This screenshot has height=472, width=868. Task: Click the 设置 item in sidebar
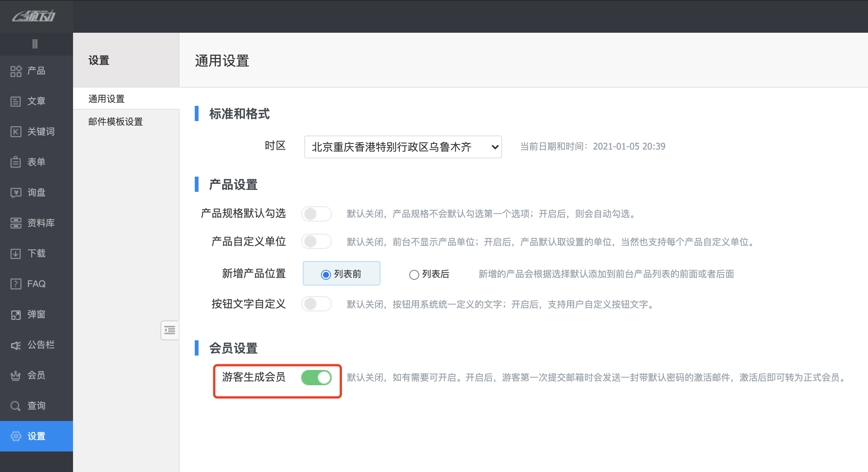coord(36,436)
